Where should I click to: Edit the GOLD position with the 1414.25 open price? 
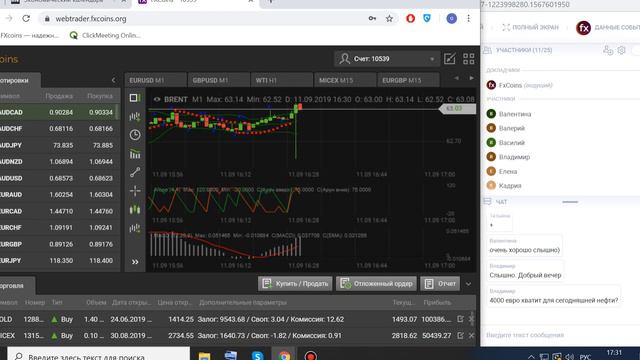tap(460, 319)
